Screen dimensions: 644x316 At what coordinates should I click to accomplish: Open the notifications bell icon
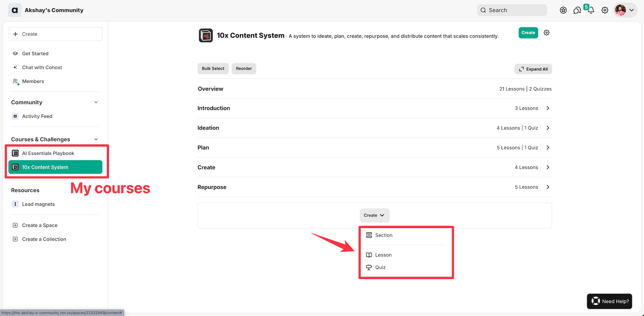[591, 10]
